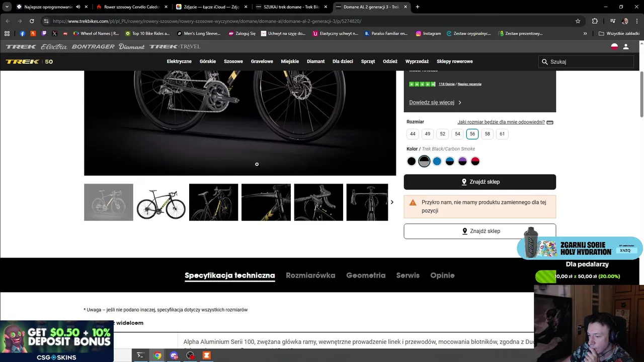Expand the bookmarks overflow chevron
The width and height of the screenshot is (644, 362).
(585, 34)
